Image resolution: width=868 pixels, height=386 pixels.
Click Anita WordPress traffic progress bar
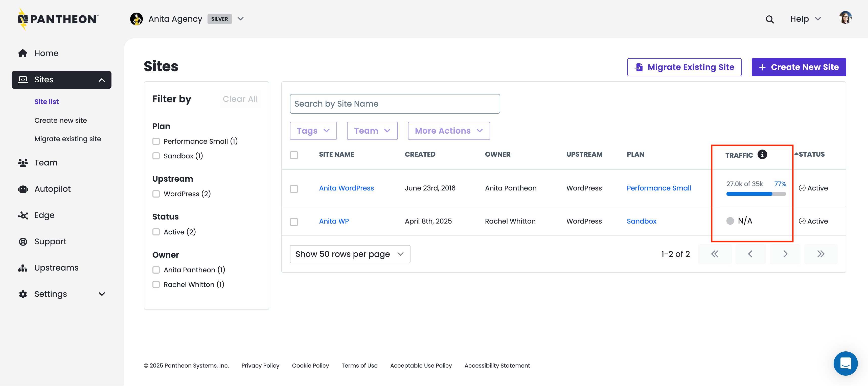coord(756,194)
